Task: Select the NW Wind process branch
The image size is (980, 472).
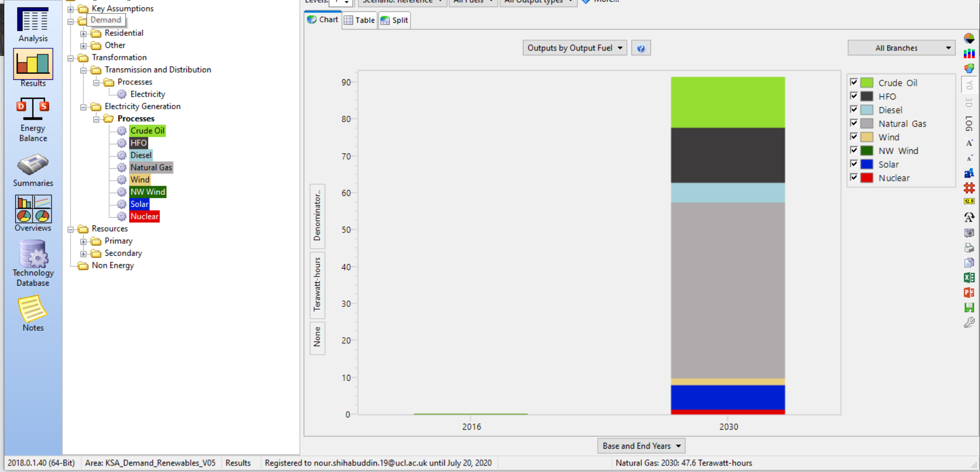Action: [148, 192]
